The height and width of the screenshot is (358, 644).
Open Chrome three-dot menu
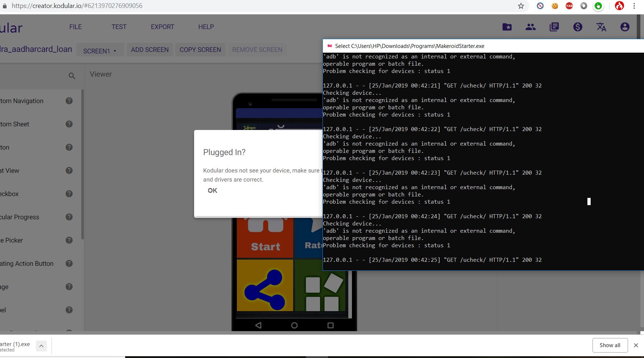coord(634,6)
